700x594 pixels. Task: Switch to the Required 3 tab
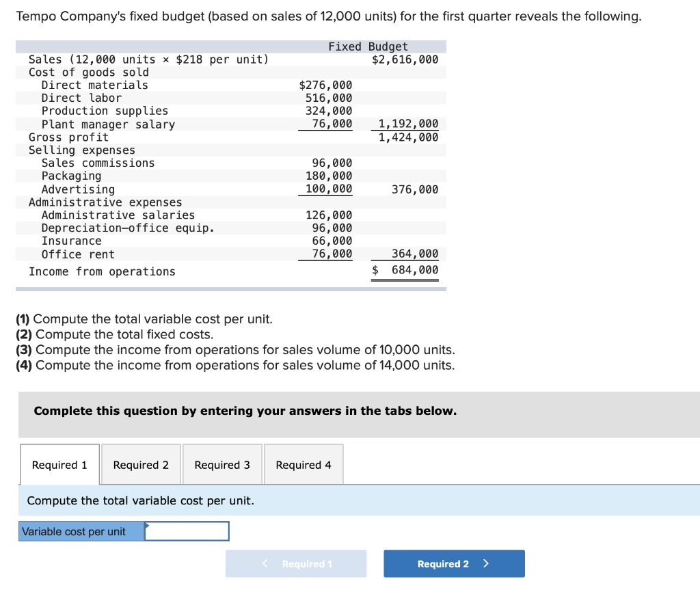tap(222, 465)
